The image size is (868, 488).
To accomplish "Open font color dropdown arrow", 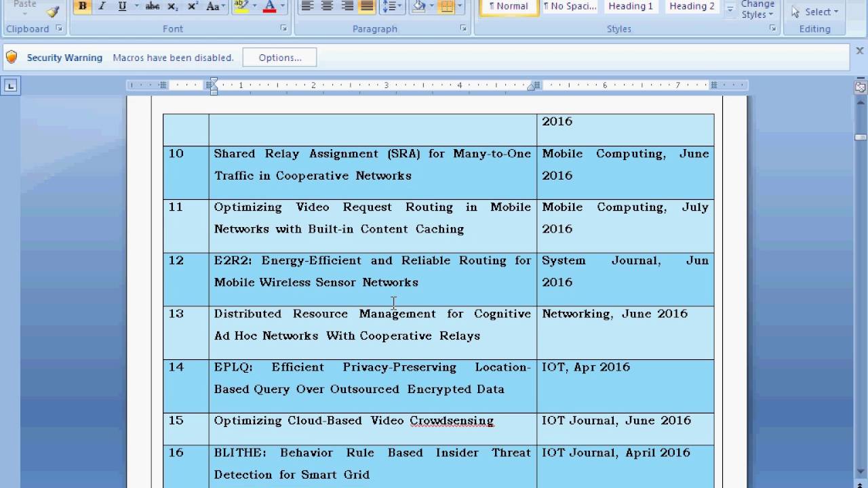I will [283, 6].
